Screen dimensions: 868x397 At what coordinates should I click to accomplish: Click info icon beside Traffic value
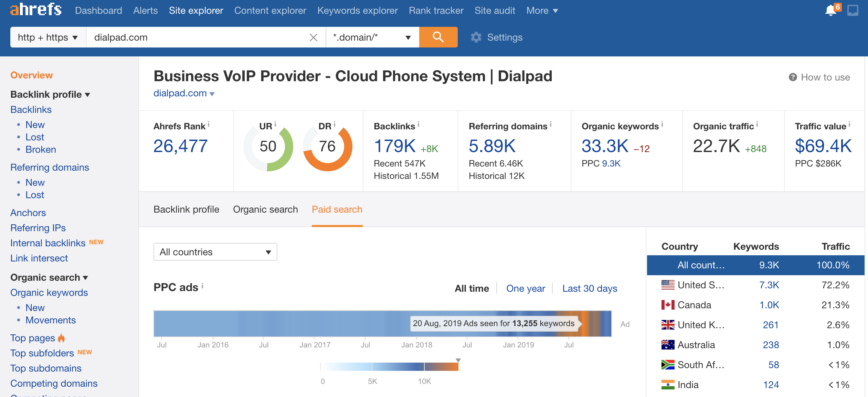point(849,124)
